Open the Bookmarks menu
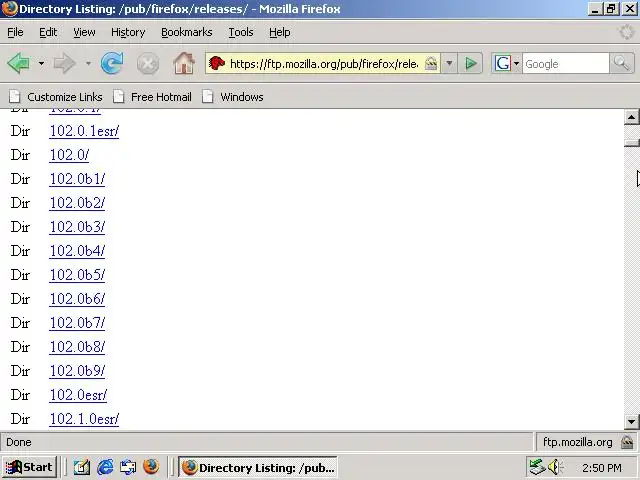 (x=187, y=32)
